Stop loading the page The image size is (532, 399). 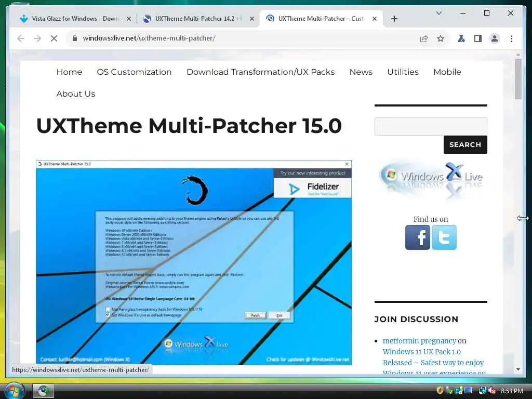[54, 38]
